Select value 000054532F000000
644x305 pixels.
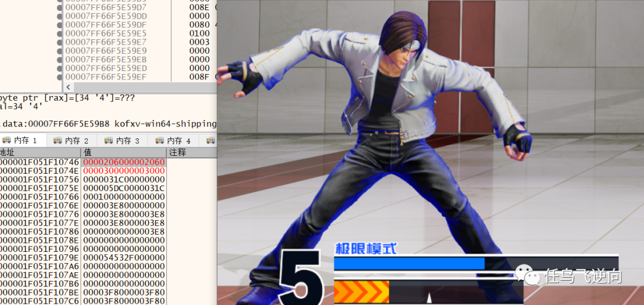coord(124,258)
